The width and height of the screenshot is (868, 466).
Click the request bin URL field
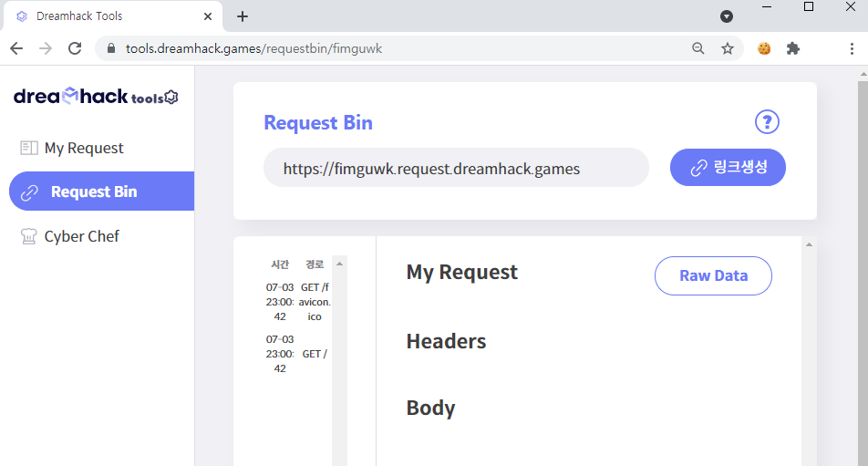point(456,168)
